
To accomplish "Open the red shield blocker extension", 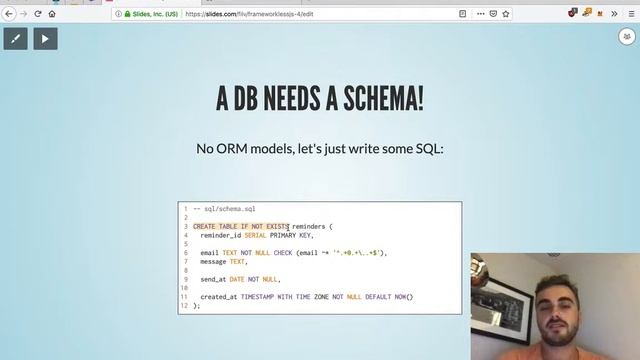I will 572,13.
